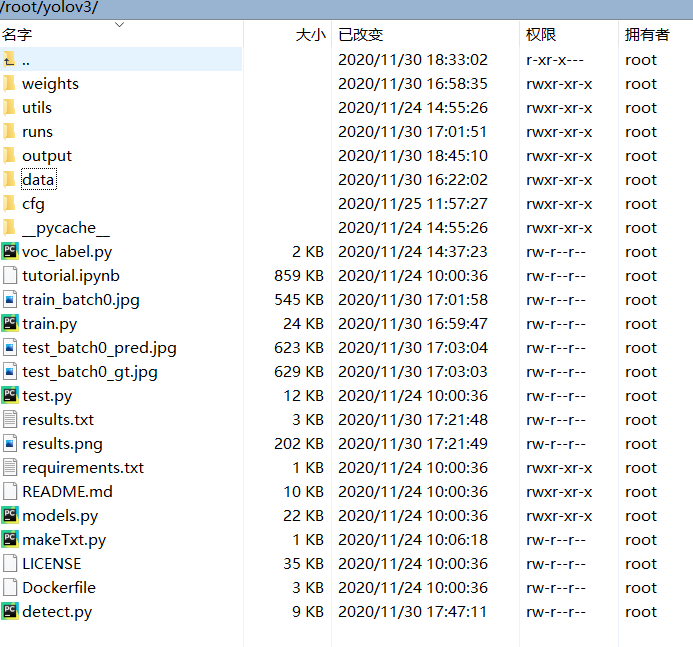The height and width of the screenshot is (647, 693).
Task: Select the __pycache__ folder name
Action: 66,228
